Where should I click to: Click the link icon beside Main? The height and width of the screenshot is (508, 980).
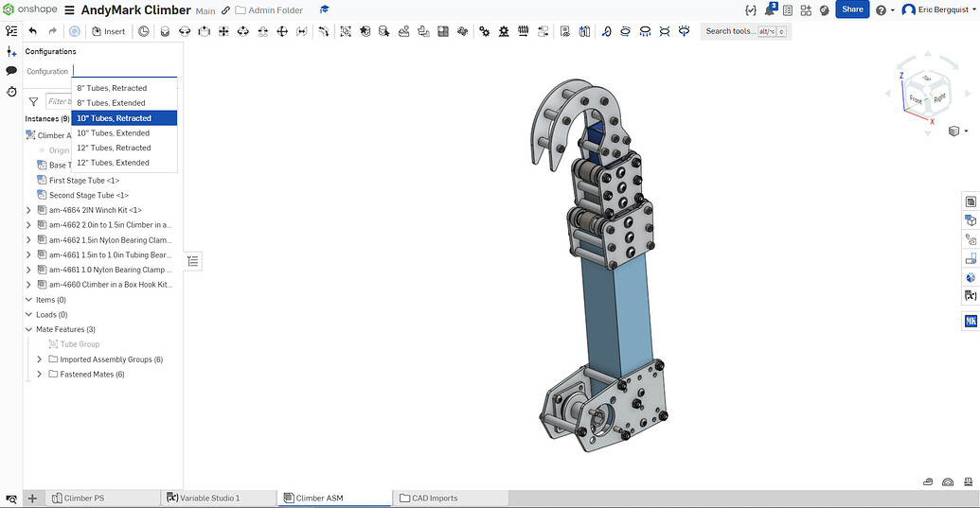pyautogui.click(x=225, y=10)
